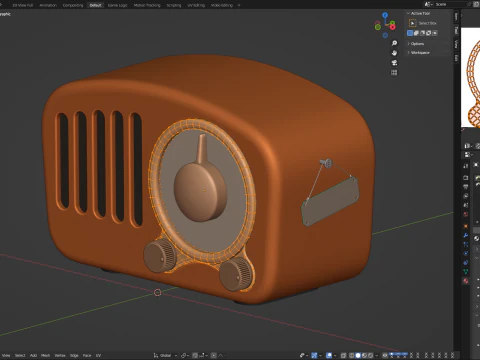Open the View Layer properties tab icon

[x=466, y=196]
